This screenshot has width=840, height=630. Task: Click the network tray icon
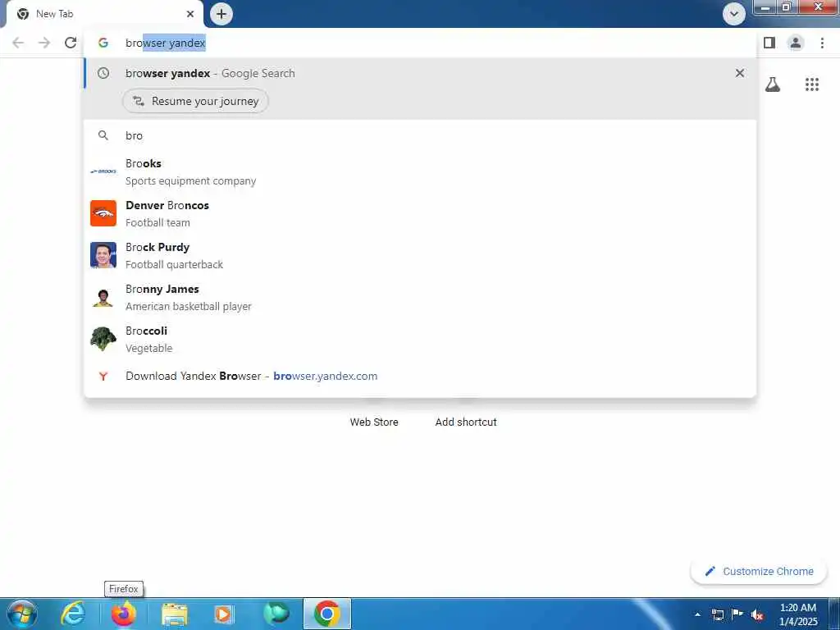pyautogui.click(x=718, y=614)
